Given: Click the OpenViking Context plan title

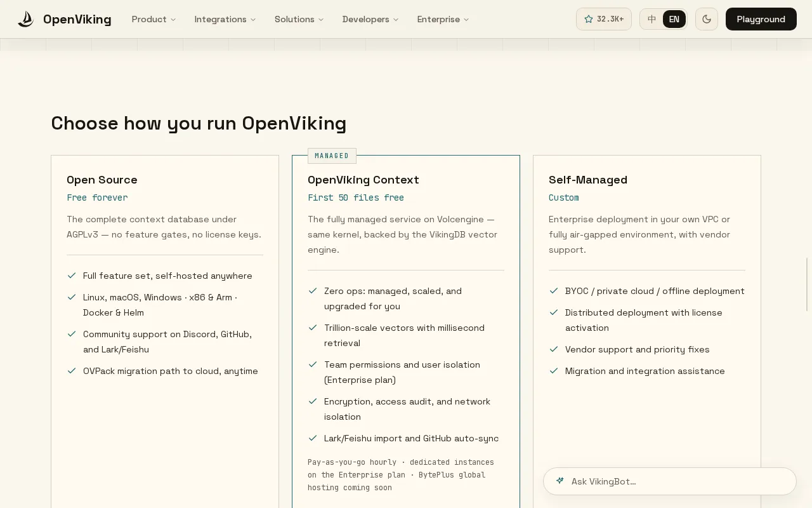Looking at the screenshot, I should (x=363, y=180).
